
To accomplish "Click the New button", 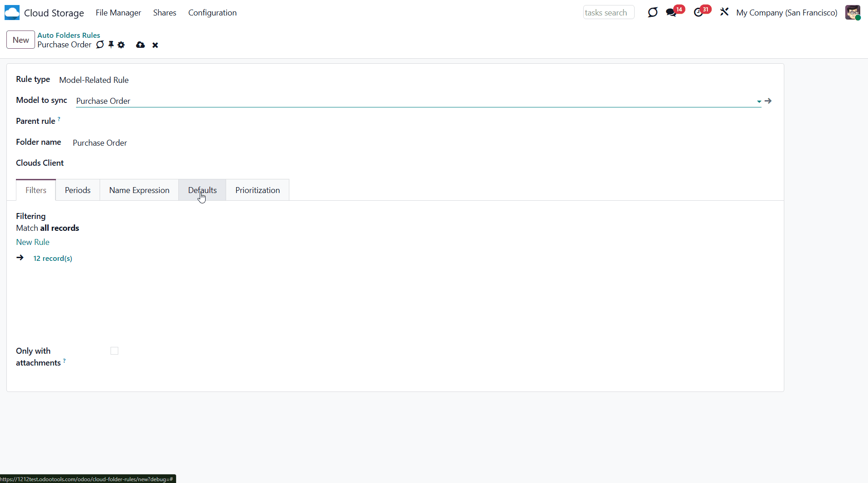I will [20, 40].
